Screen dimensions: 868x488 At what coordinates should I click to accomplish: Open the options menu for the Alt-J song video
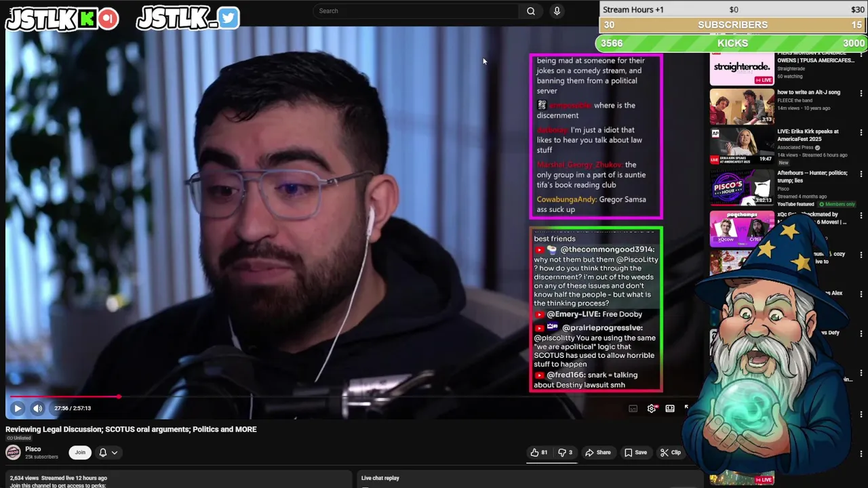pyautogui.click(x=861, y=94)
